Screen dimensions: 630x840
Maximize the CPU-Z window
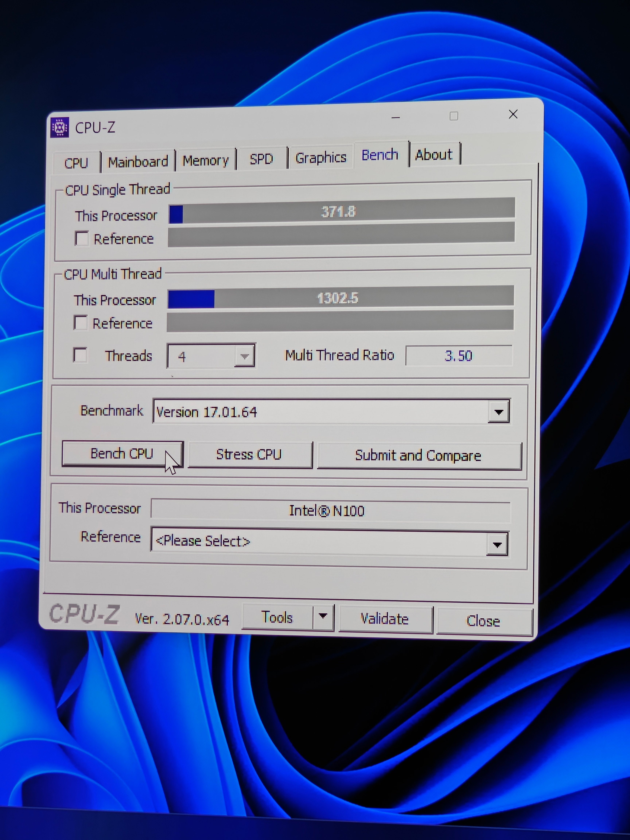pyautogui.click(x=454, y=116)
